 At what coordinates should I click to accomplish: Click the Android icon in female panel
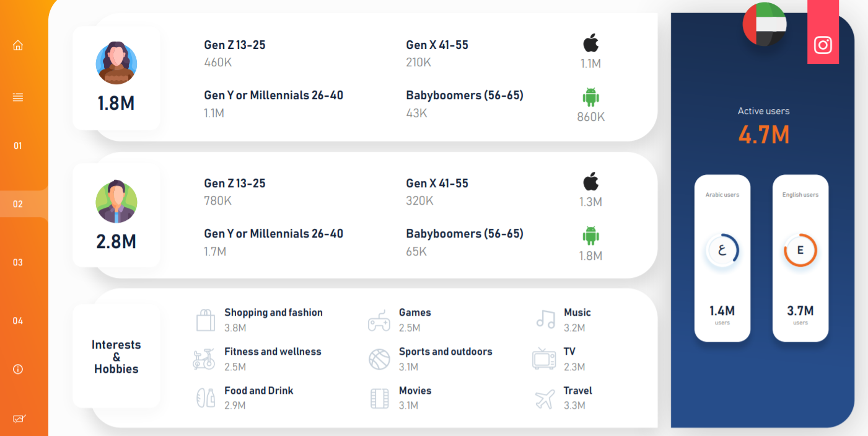591,97
